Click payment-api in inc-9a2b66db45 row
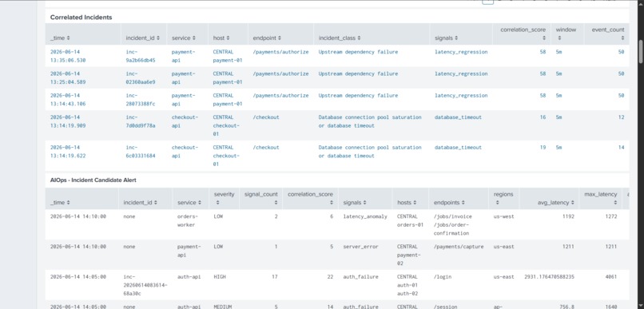644x309 pixels. point(184,56)
